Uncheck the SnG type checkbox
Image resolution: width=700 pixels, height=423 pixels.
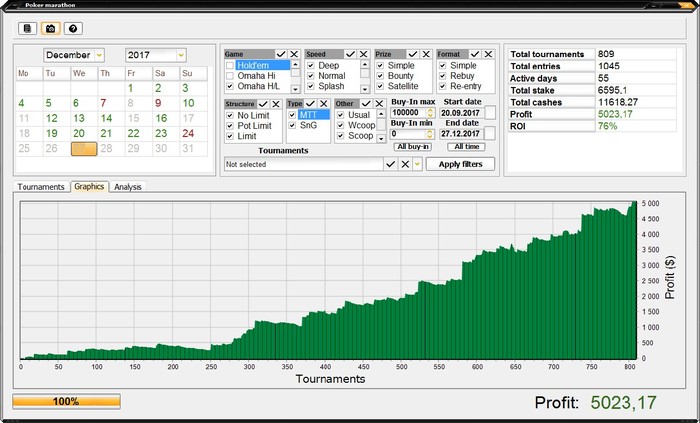pyautogui.click(x=292, y=125)
